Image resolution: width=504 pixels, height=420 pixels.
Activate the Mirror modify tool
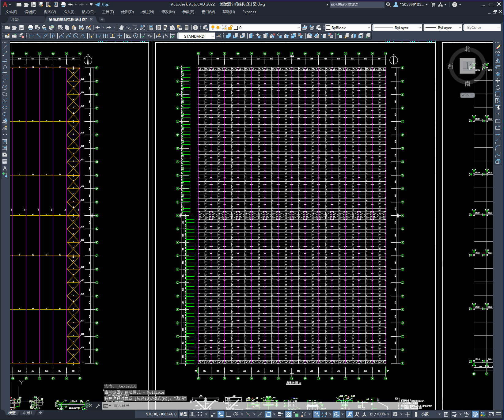[498, 61]
